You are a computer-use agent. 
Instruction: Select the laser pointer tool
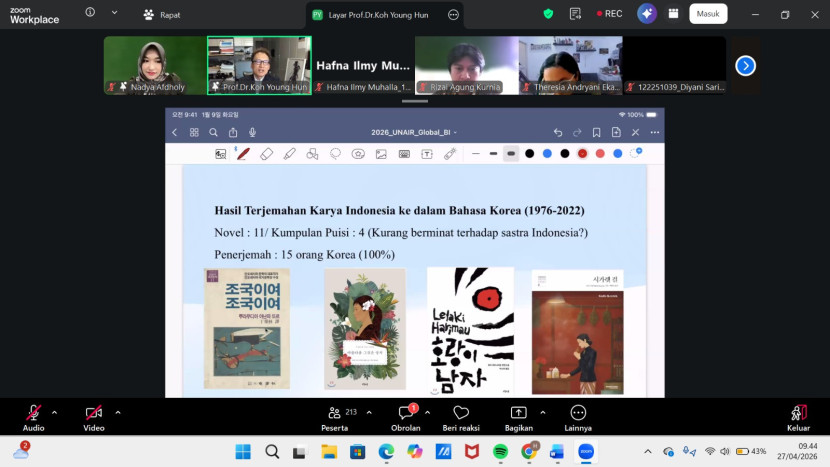point(450,154)
